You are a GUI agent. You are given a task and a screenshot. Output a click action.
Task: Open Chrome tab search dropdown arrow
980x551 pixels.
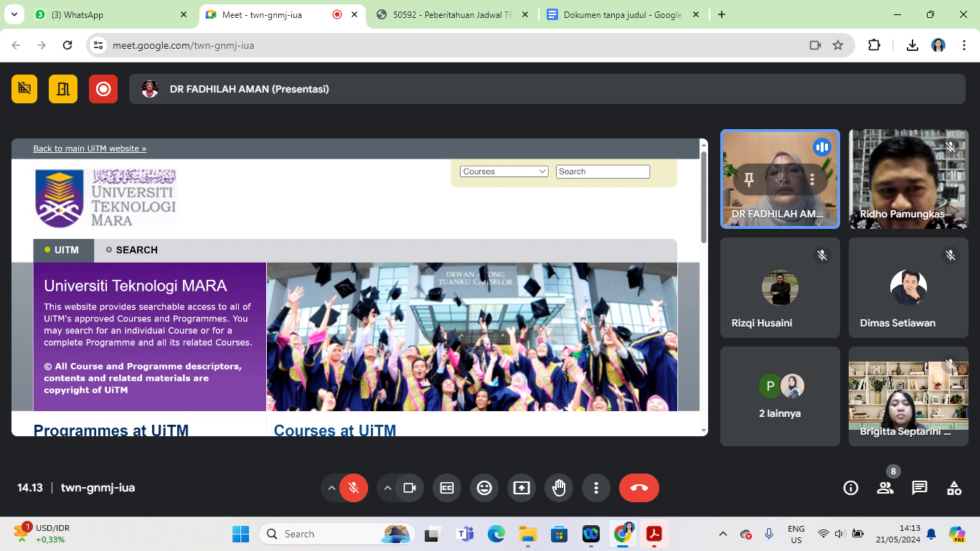(x=13, y=14)
